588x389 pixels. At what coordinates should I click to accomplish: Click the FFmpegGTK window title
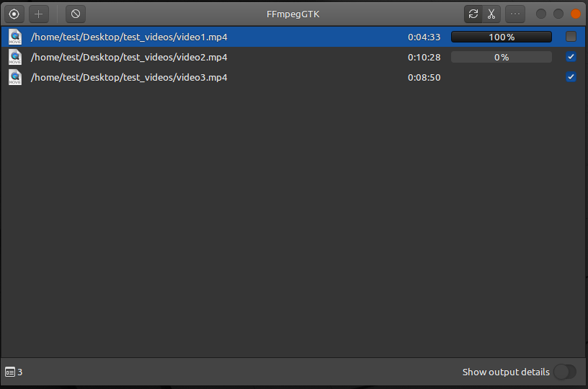pyautogui.click(x=293, y=14)
